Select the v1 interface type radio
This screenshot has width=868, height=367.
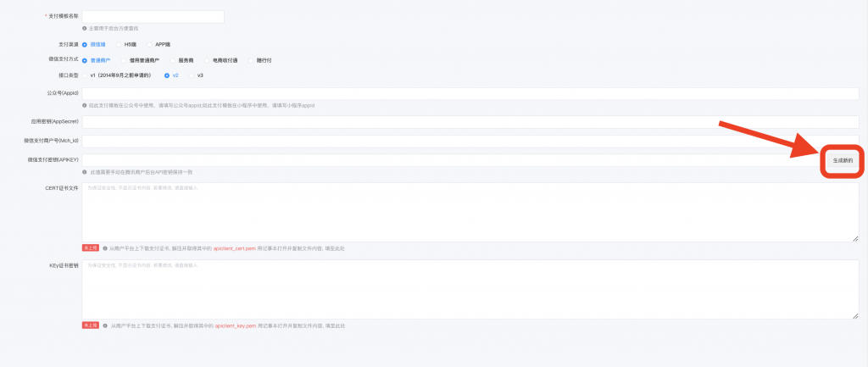click(x=85, y=75)
